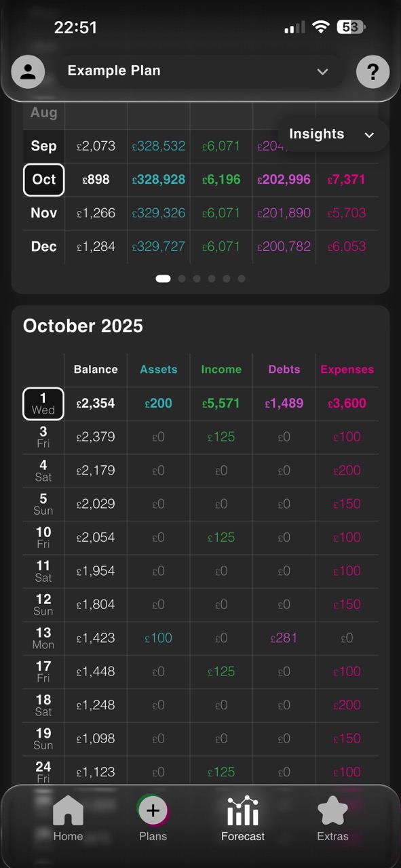This screenshot has height=868, width=401.
Task: Select the highlighted Oct month button
Action: pyautogui.click(x=43, y=180)
